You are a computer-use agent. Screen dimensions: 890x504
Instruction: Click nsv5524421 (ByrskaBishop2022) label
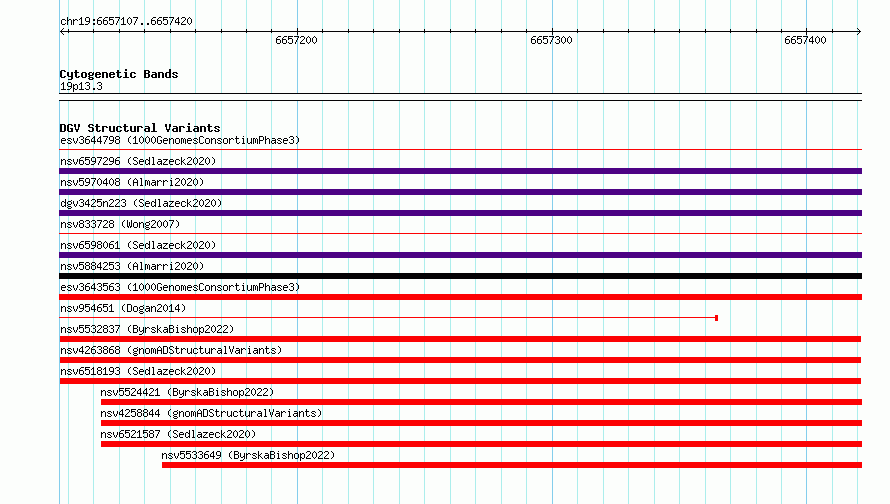(187, 392)
